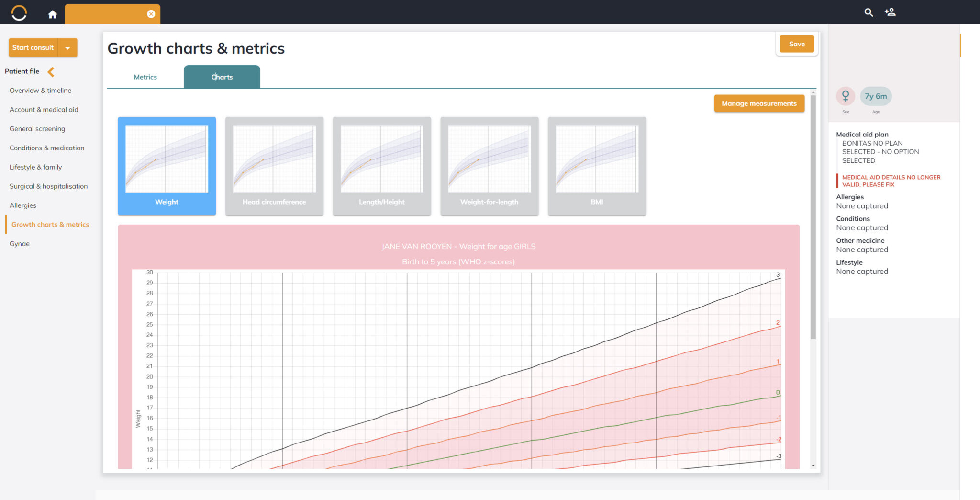This screenshot has height=500, width=980.
Task: Select the BMI chart thumbnail
Action: click(597, 166)
